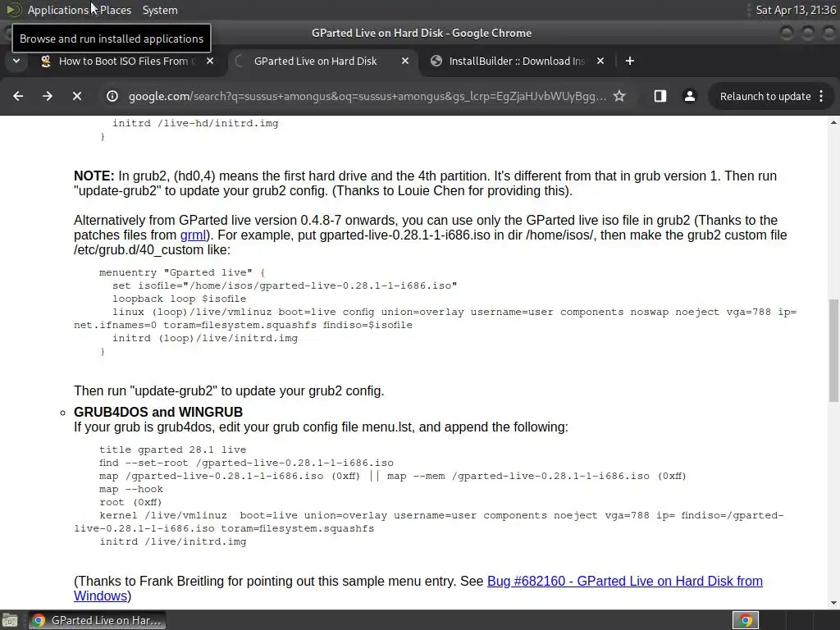
Task: Close the InstallBuilder tab
Action: [x=600, y=61]
